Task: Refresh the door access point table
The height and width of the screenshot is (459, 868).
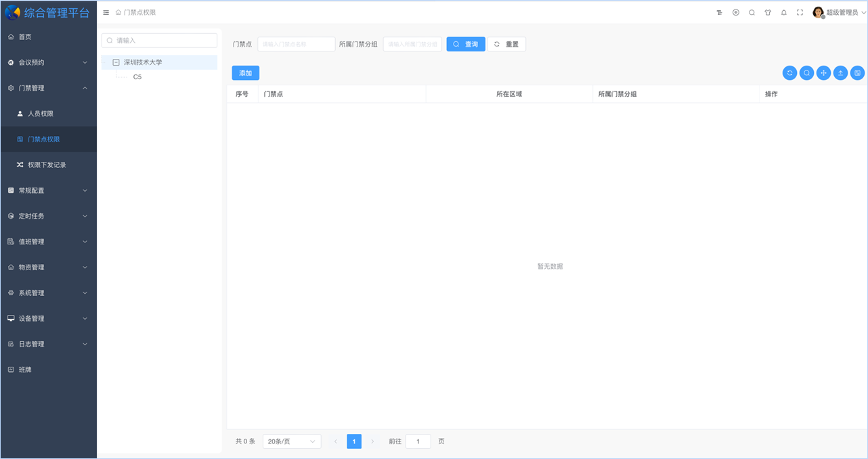Action: pos(789,72)
